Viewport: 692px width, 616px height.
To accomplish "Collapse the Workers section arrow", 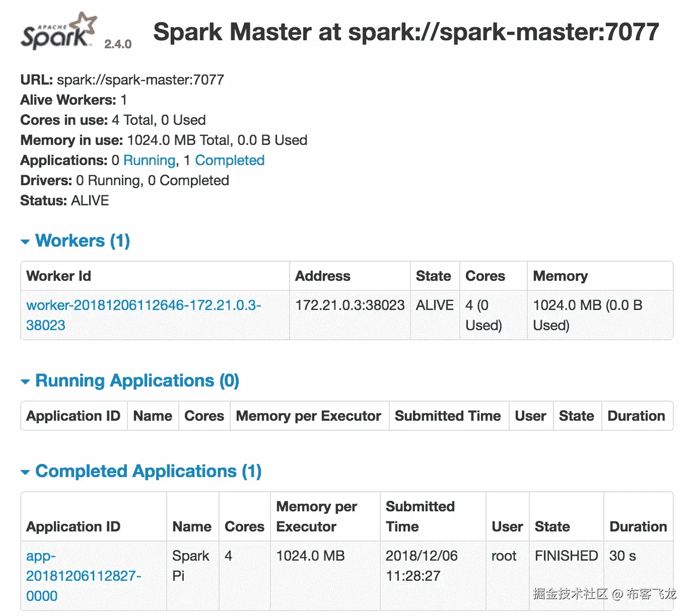I will click(x=25, y=242).
